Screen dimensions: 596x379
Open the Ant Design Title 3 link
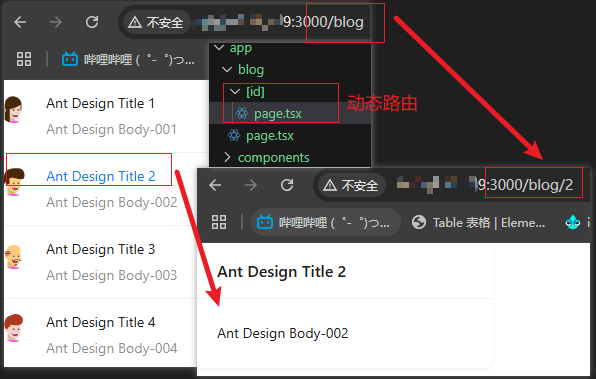click(101, 249)
